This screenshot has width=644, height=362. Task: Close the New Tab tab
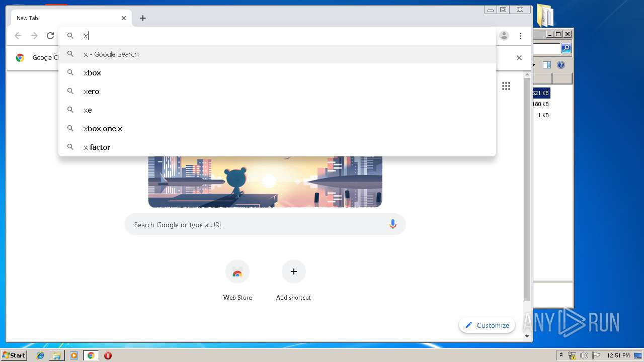click(x=124, y=18)
